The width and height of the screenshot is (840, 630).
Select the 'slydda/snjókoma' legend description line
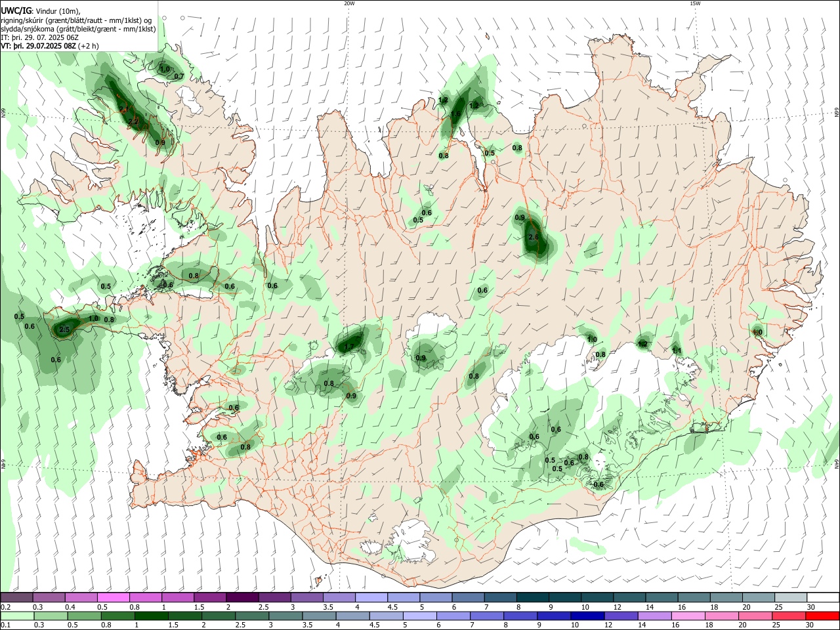tap(78, 29)
